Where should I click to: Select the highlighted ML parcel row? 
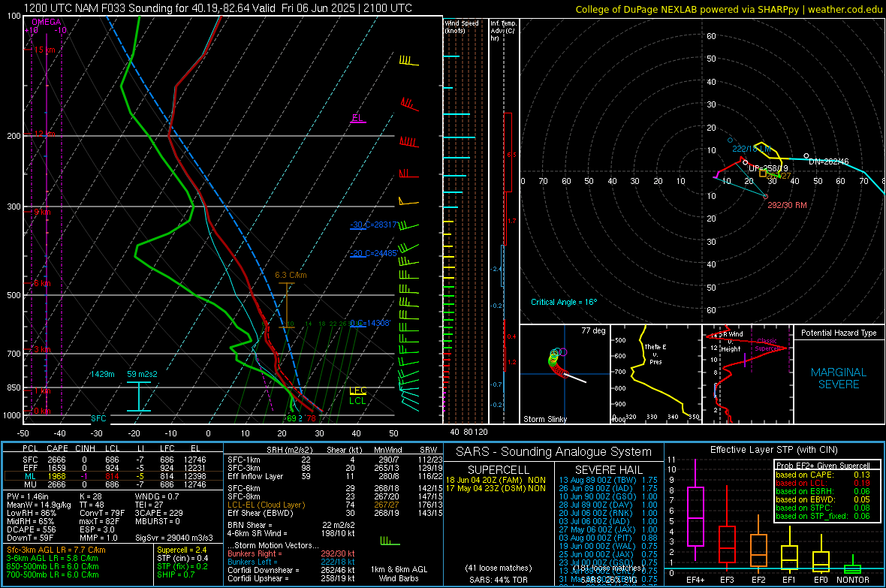(x=113, y=476)
